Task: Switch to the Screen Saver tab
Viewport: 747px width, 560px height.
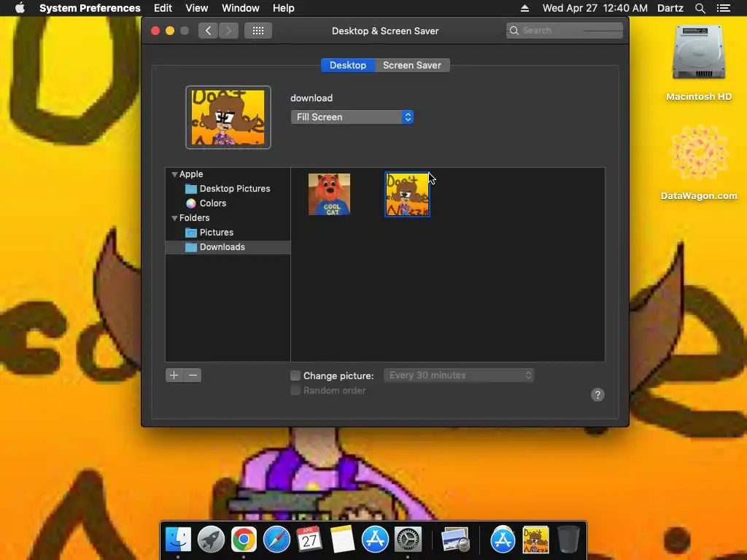Action: click(412, 65)
